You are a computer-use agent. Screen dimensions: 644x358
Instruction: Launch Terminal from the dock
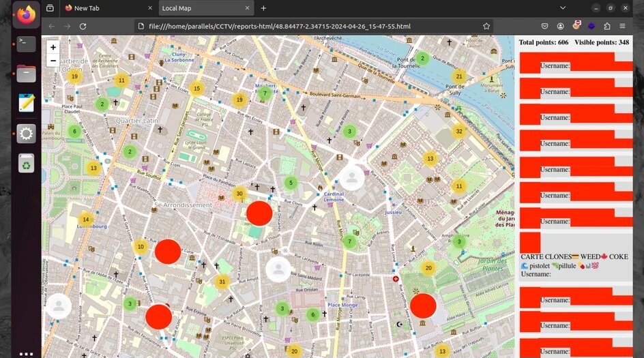pos(27,44)
